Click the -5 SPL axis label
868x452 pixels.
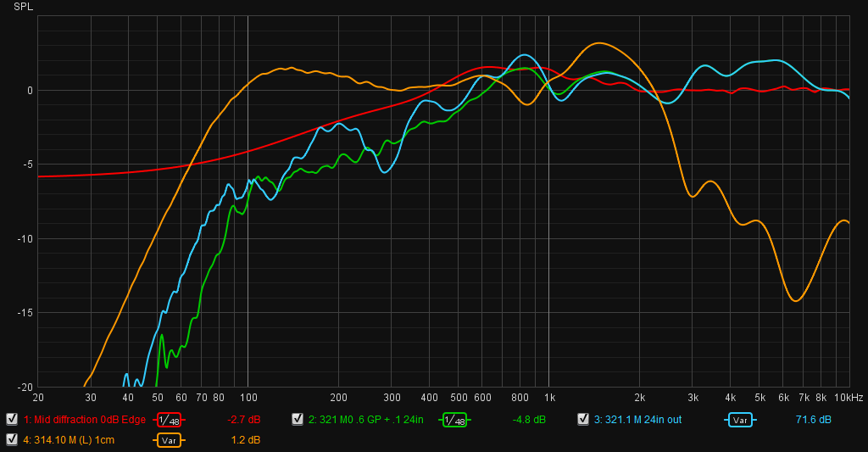[28, 165]
